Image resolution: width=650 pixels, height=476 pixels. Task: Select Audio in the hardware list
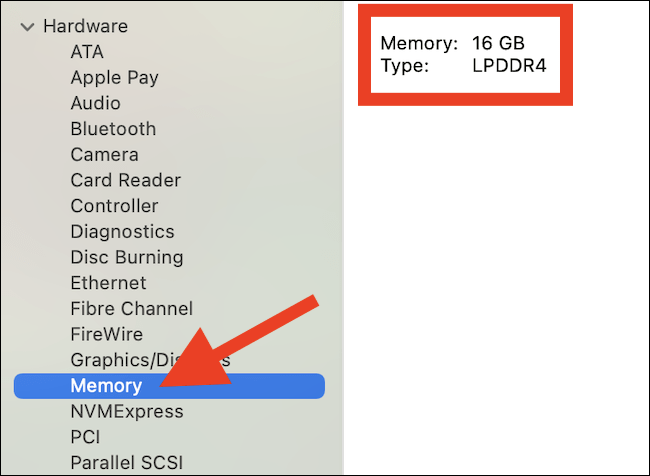pos(95,103)
